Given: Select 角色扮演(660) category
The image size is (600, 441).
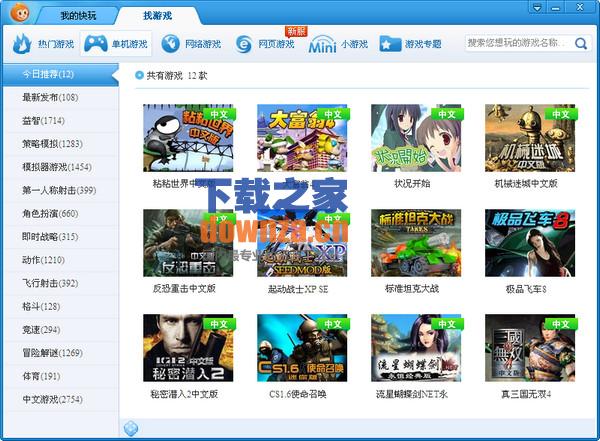Looking at the screenshot, I should pyautogui.click(x=60, y=214).
